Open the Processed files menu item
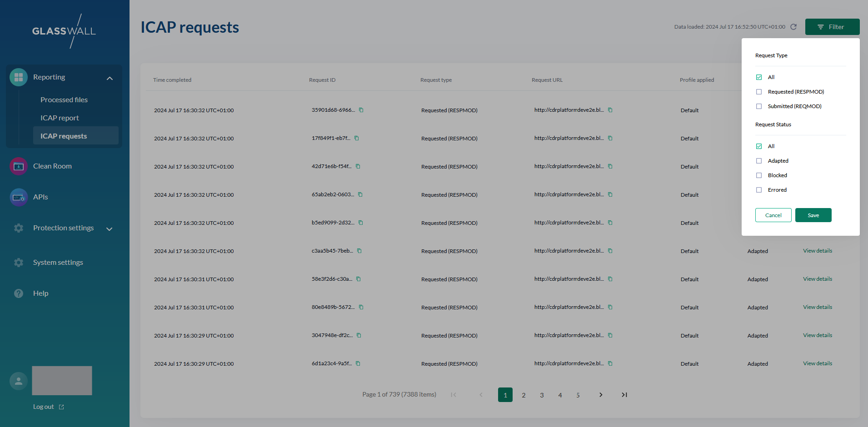Screen dimensions: 868x427 [64, 100]
